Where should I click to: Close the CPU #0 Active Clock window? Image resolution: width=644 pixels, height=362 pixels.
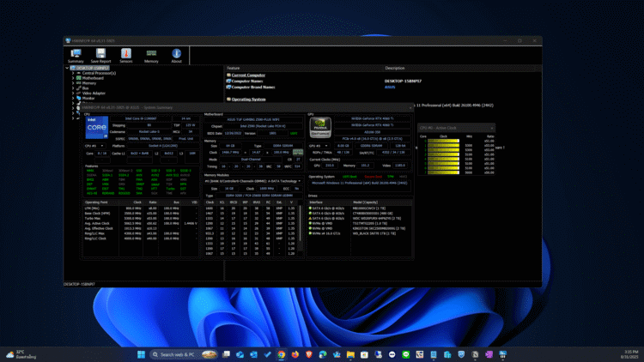click(x=492, y=128)
